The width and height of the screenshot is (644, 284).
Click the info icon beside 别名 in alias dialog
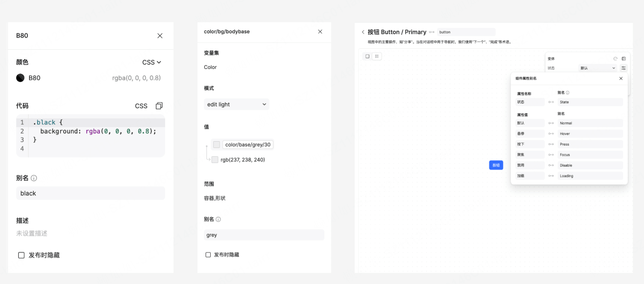pos(568,93)
